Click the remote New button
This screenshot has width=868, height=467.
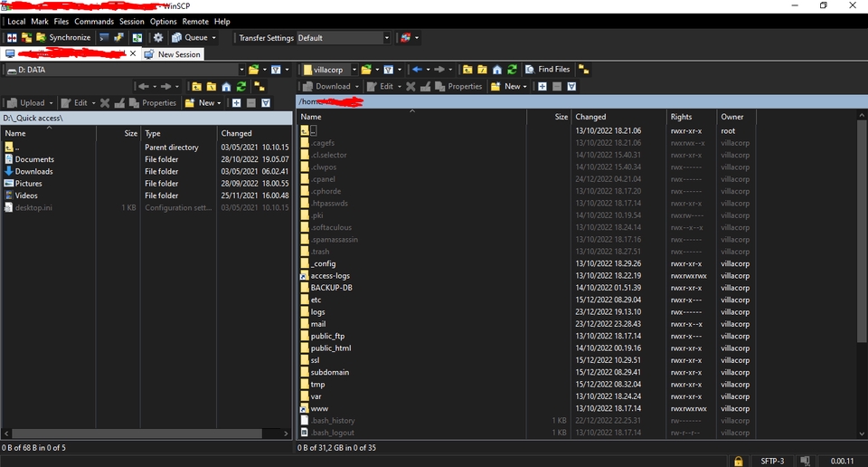(x=506, y=86)
